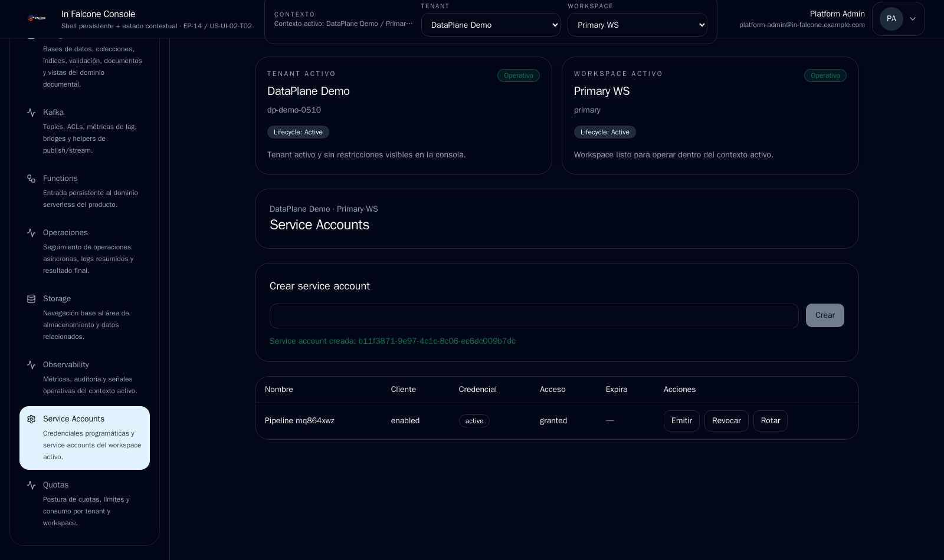Open Observability in sidebar

[84, 377]
